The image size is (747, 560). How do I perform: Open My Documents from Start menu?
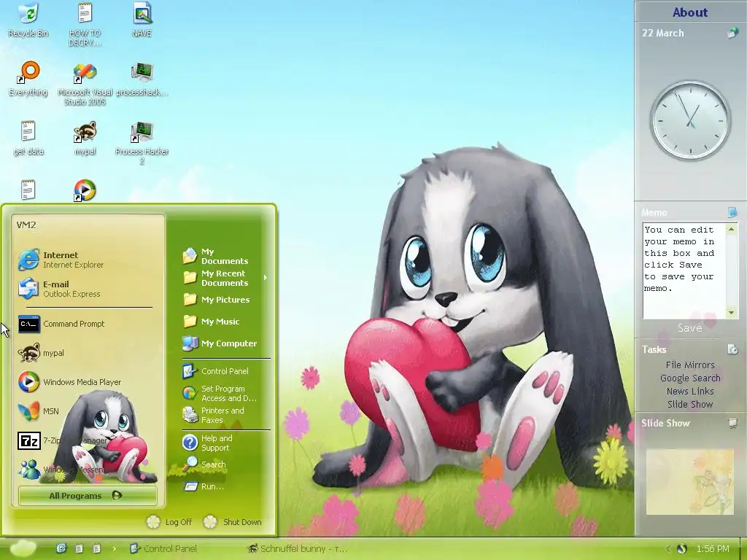[224, 256]
